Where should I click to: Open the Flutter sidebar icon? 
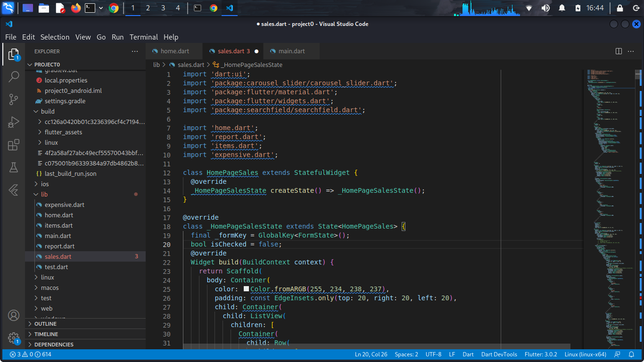tap(14, 189)
